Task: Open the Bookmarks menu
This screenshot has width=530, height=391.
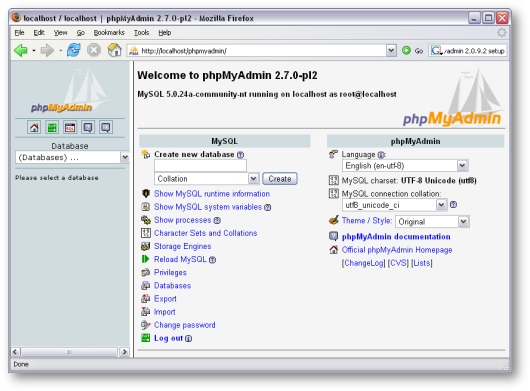Action: (109, 32)
